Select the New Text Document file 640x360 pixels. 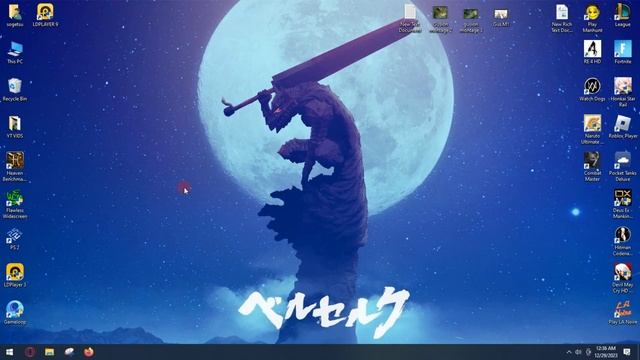[410, 19]
